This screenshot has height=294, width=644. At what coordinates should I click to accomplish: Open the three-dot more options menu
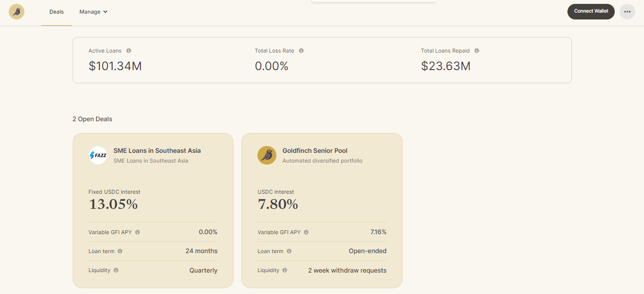coord(627,12)
